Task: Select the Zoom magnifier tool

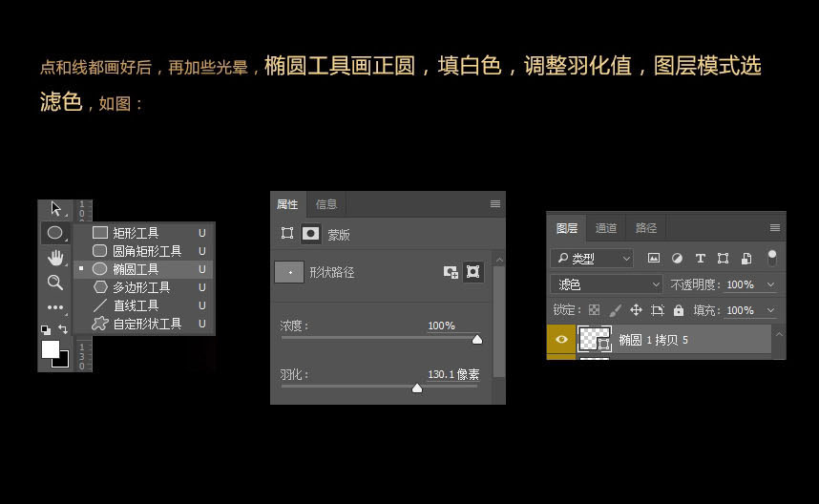Action: [x=54, y=283]
